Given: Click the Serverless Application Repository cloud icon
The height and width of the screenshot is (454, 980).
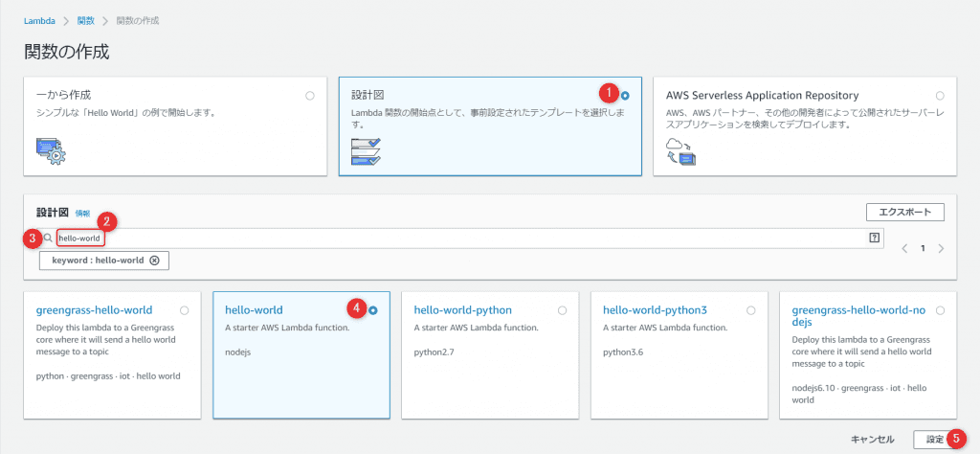Looking at the screenshot, I should pos(680,150).
